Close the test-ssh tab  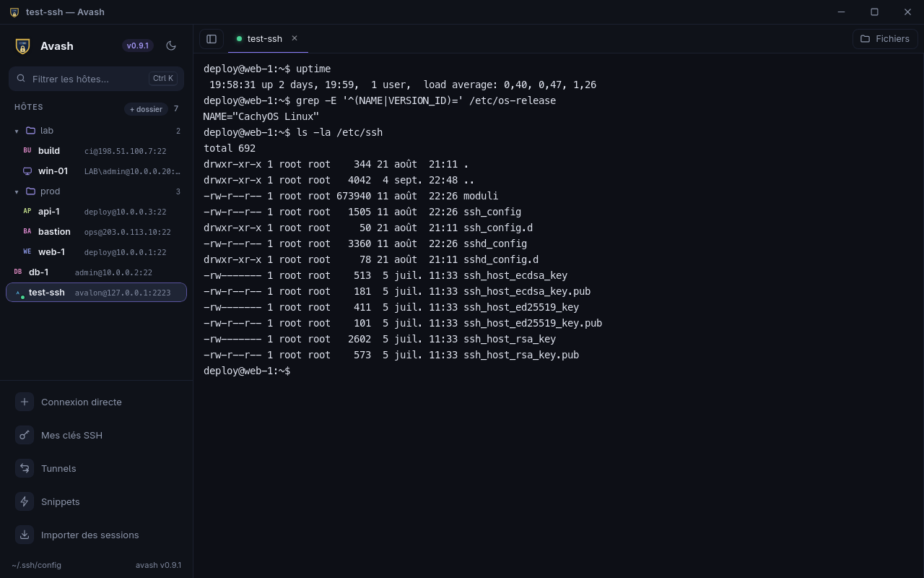click(295, 38)
